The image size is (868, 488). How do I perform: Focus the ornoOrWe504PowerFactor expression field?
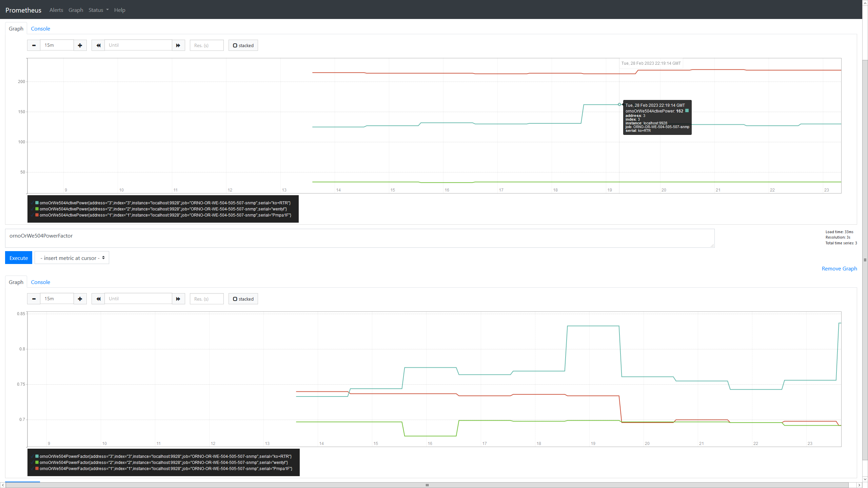coord(359,238)
